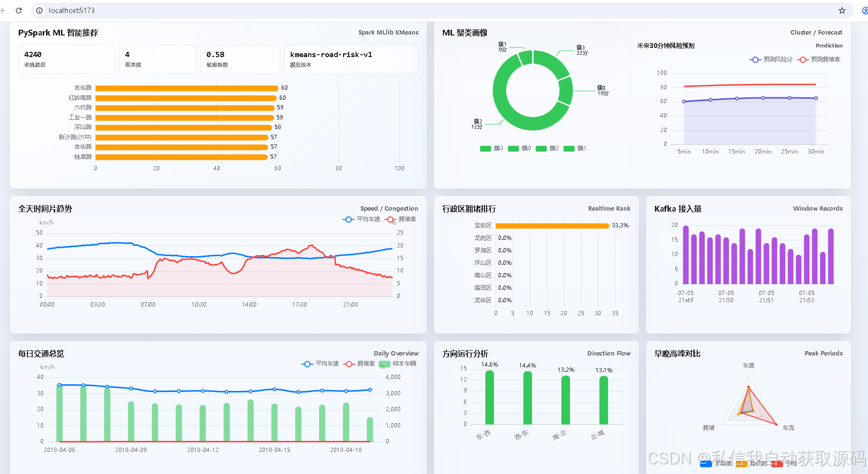Viewport: 868px width, 474px height.
Task: Toggle 样本车辆 legend in 每日交通总览
Action: click(x=398, y=364)
